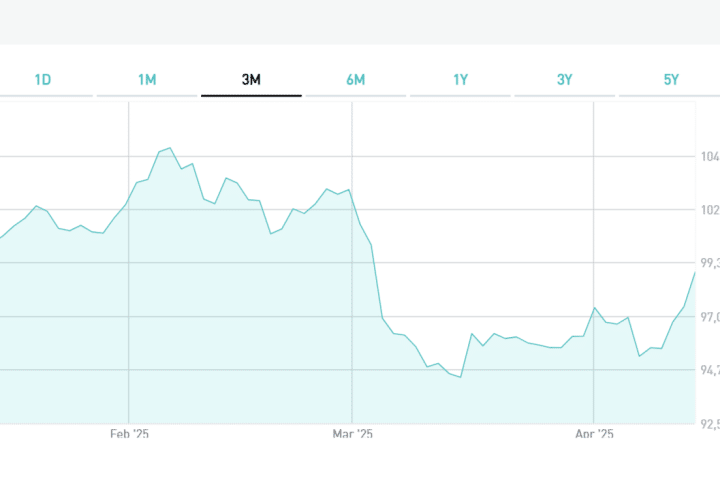The image size is (720, 480).
Task: Click the 99,3 y-axis price label
Action: coord(708,264)
